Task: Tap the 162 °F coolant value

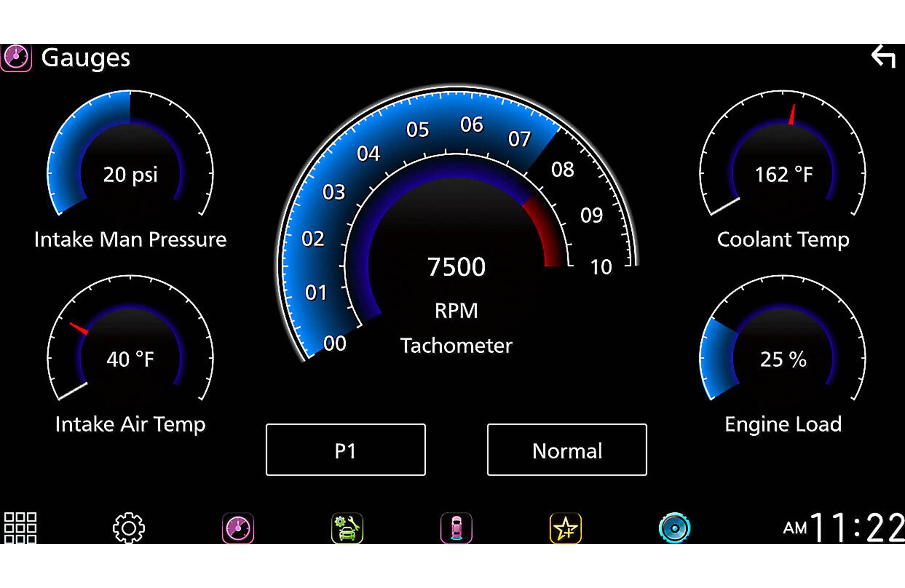Action: pos(784,175)
